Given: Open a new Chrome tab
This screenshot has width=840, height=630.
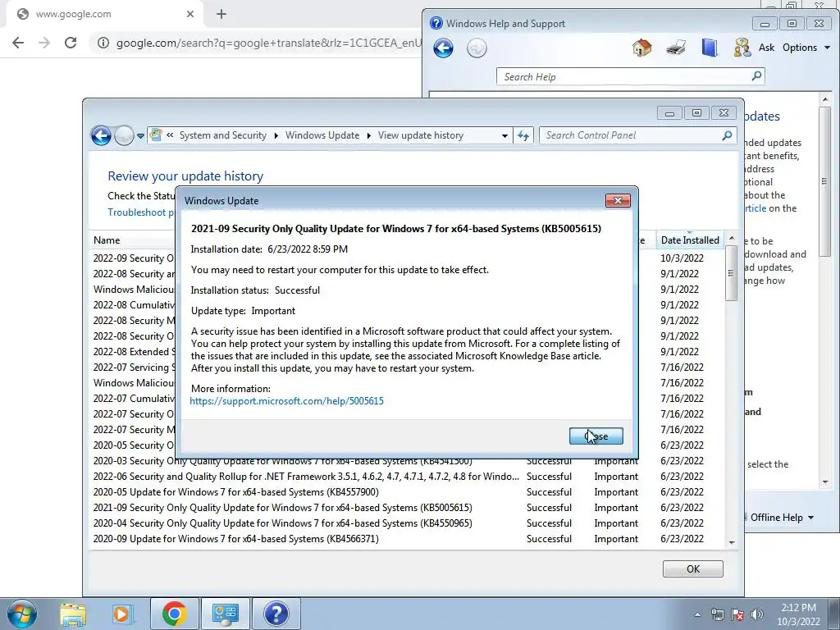Looking at the screenshot, I should [x=221, y=14].
